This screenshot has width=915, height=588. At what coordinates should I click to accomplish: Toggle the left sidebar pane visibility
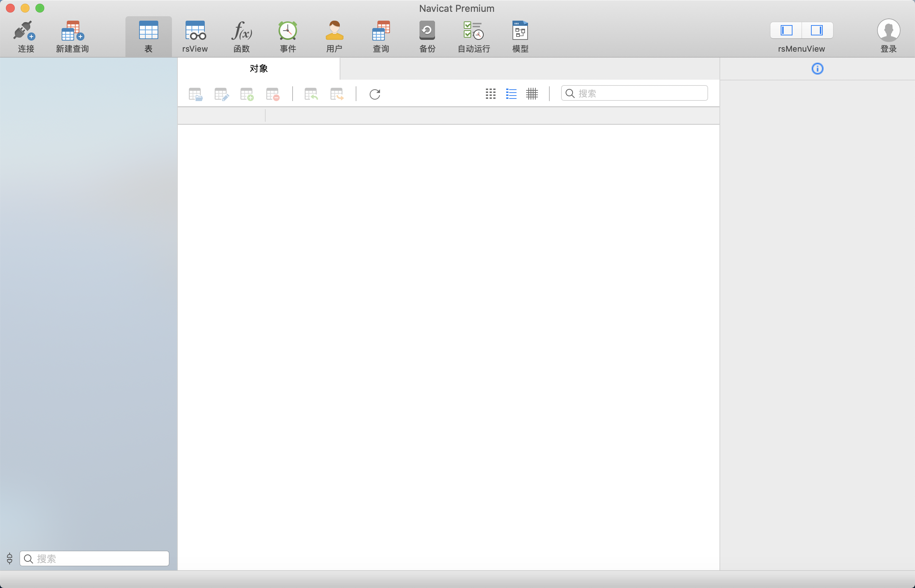click(x=786, y=30)
